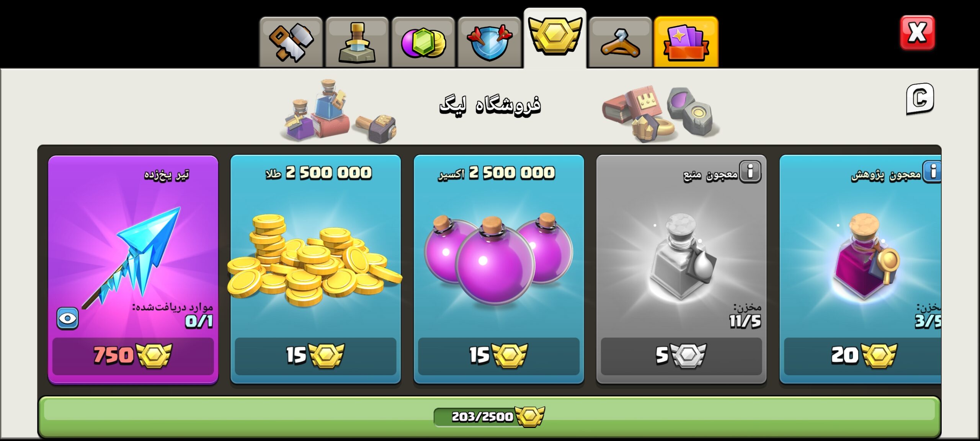Preview the frozen arrow with eye icon
This screenshot has height=441, width=980.
tap(67, 318)
